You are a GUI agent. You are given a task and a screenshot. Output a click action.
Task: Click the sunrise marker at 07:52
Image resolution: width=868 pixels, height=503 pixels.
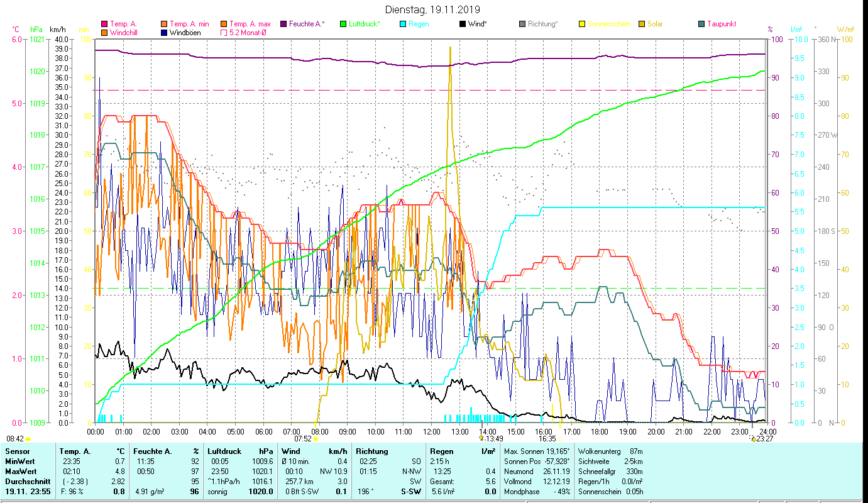point(316,439)
